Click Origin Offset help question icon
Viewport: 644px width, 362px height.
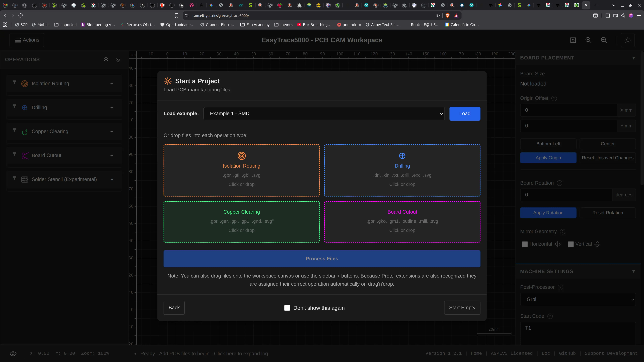click(x=554, y=98)
